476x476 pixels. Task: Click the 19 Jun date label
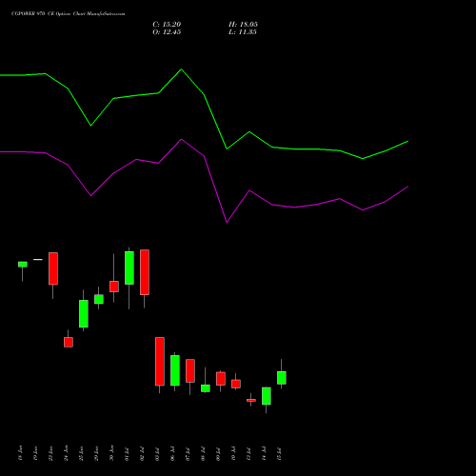click(36, 453)
